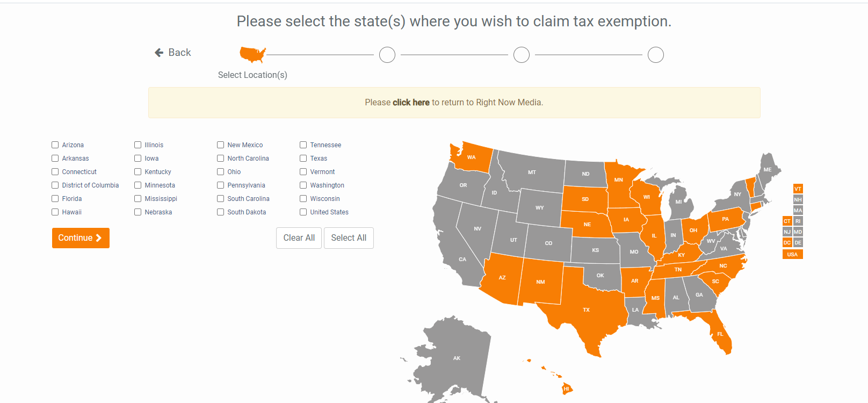Click the second progress step circle
Screen dimensions: 868x403
tap(387, 54)
